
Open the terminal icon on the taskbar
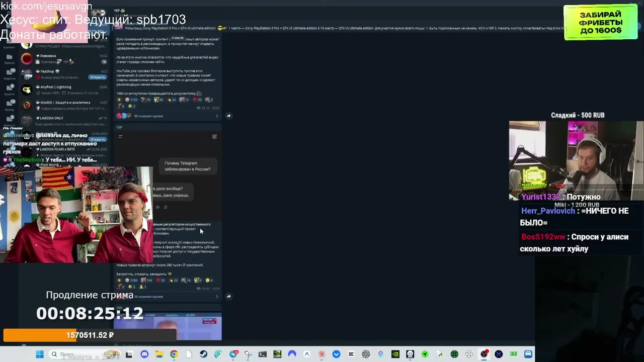click(263, 354)
